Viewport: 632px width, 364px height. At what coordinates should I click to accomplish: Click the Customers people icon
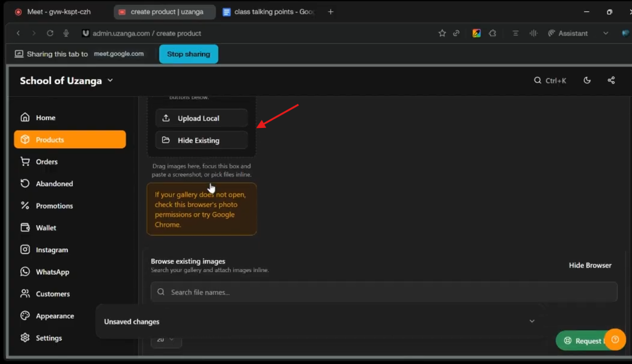pyautogui.click(x=25, y=294)
